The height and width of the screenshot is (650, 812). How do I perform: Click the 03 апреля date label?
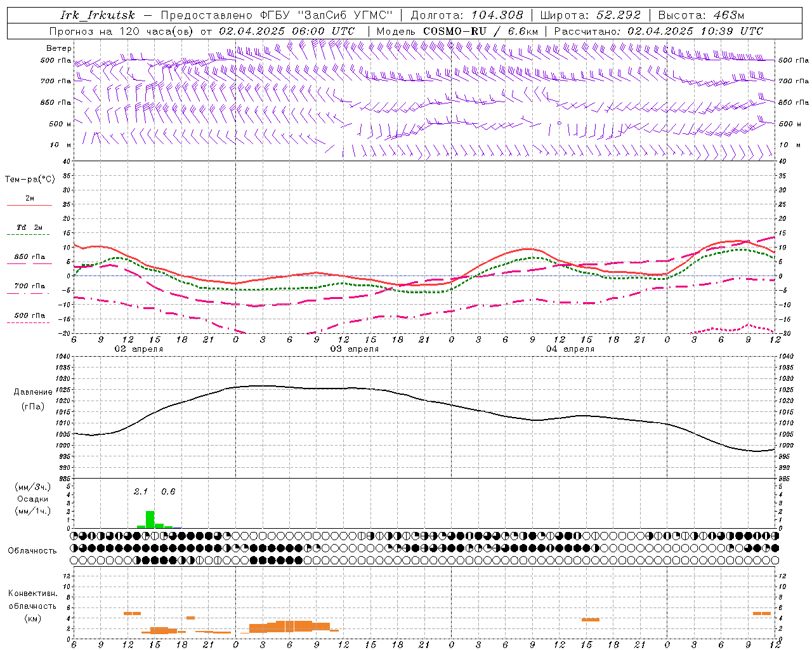pyautogui.click(x=354, y=349)
